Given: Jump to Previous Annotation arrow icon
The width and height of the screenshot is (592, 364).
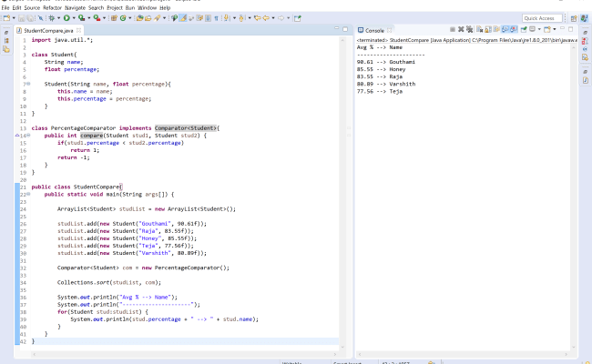Looking at the screenshot, I should [241, 18].
